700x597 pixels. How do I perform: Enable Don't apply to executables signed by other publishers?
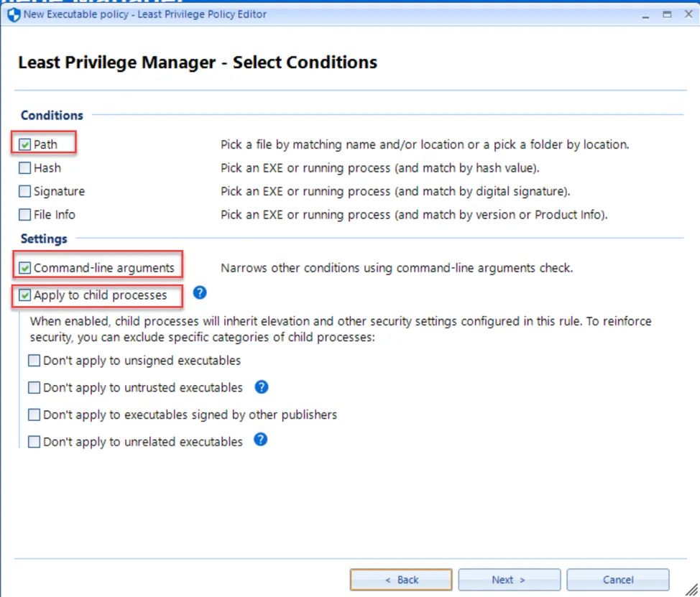pyautogui.click(x=34, y=415)
